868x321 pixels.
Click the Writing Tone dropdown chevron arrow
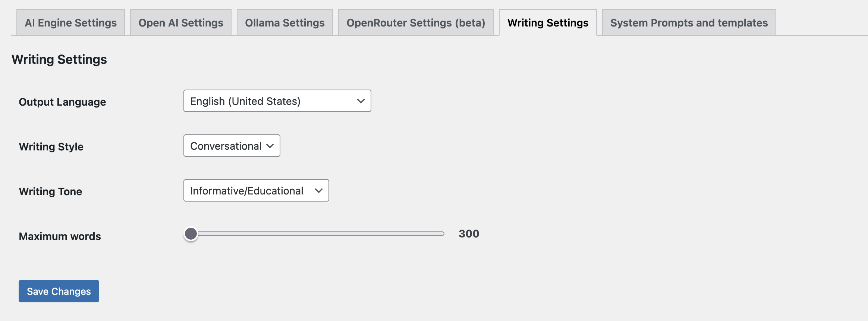pos(319,191)
